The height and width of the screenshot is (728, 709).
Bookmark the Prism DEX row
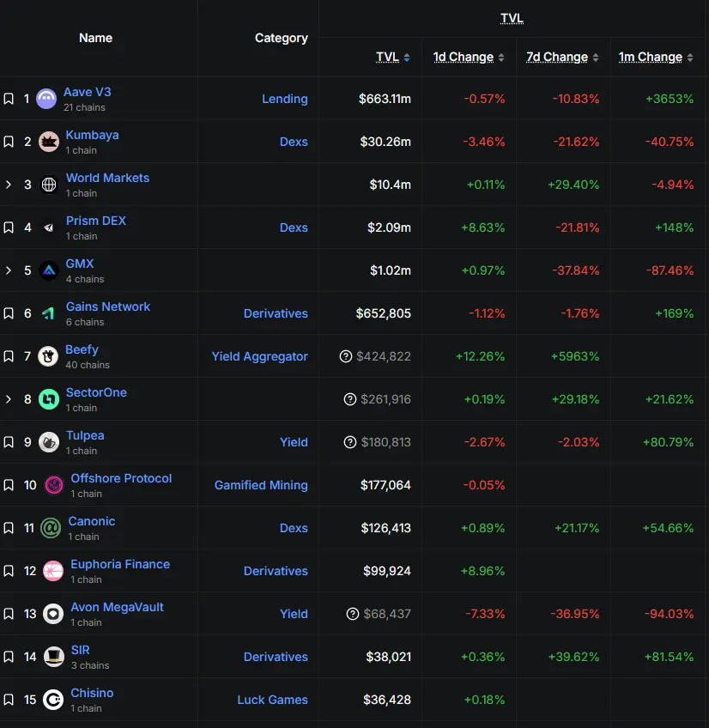pos(9,227)
